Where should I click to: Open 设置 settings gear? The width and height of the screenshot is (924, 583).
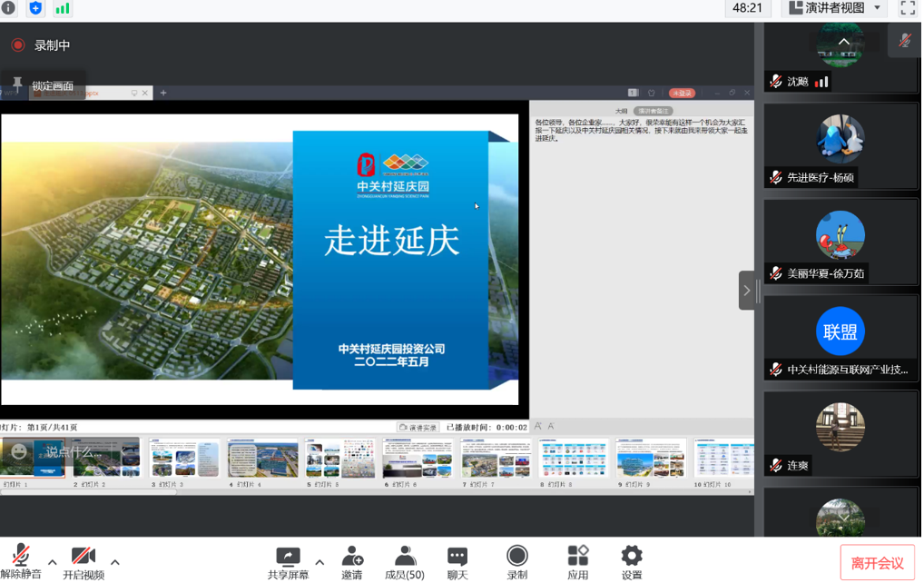(632, 562)
